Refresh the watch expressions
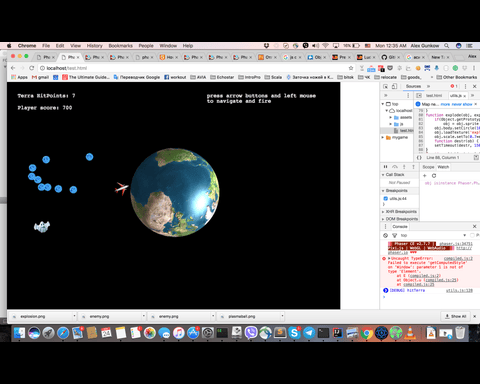 (x=434, y=176)
